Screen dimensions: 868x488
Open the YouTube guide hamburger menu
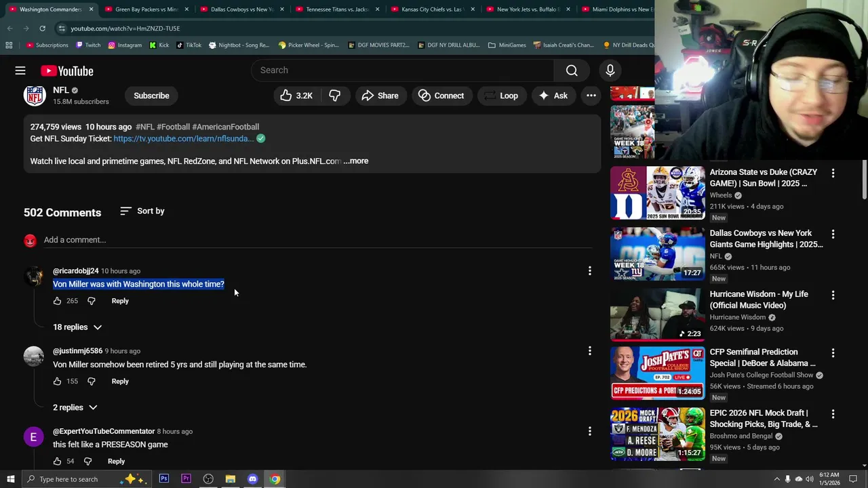[x=20, y=70]
